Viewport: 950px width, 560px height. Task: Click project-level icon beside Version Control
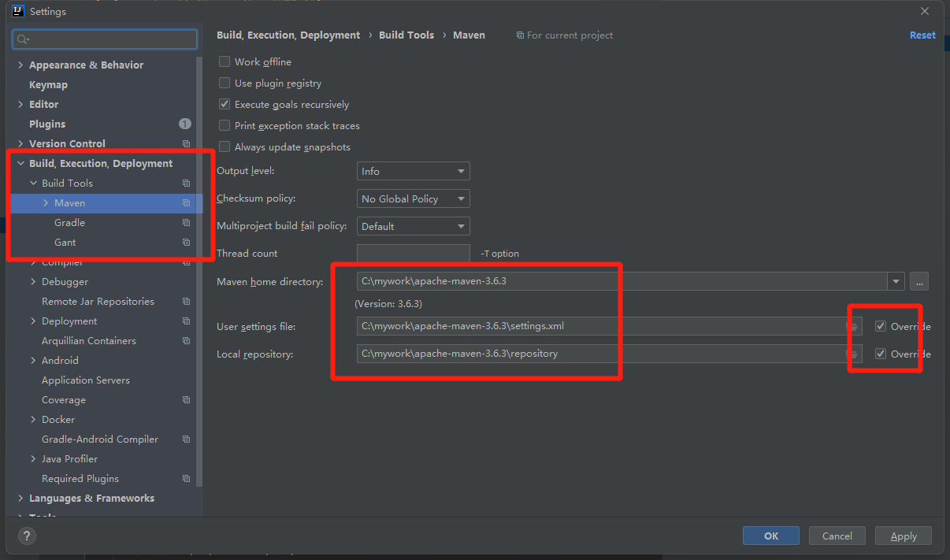[x=186, y=143]
